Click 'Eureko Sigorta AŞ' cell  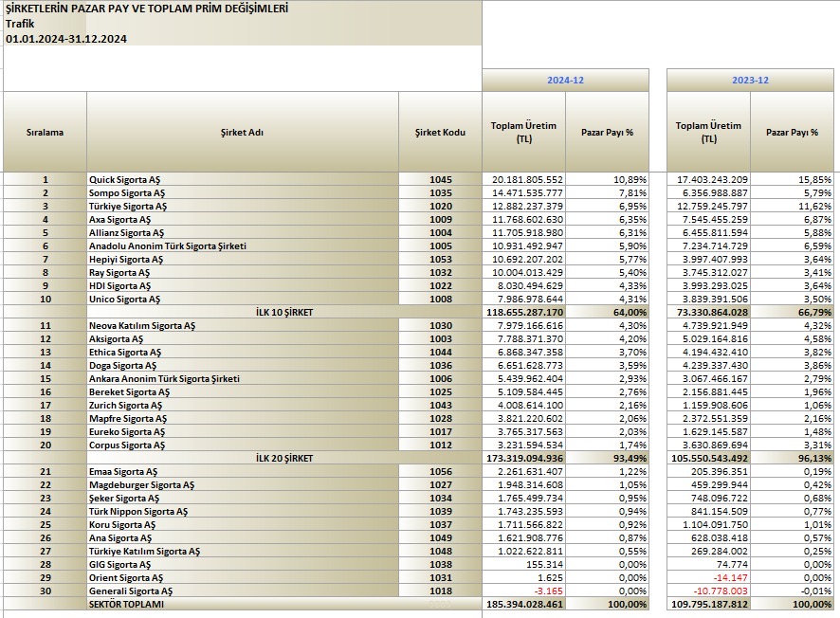point(242,431)
